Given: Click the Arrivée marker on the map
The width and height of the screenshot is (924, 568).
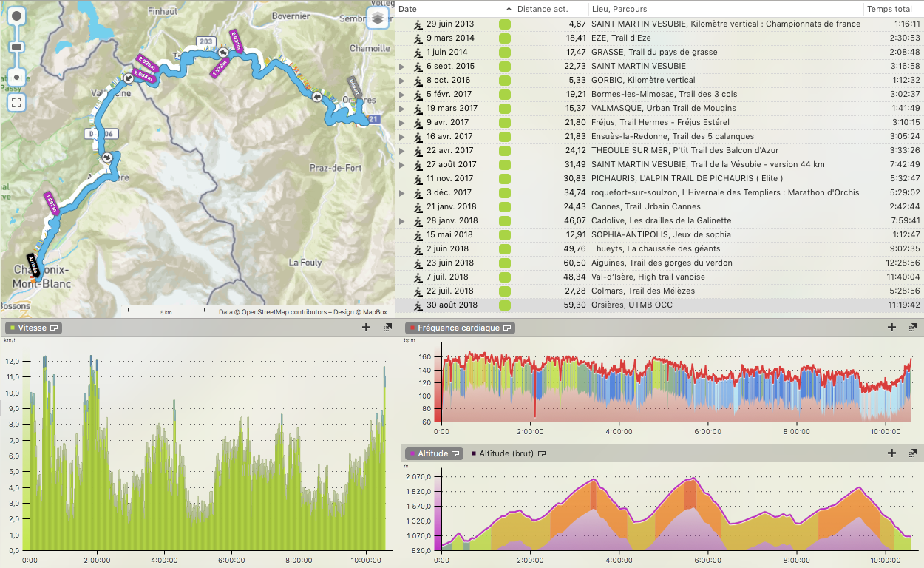Looking at the screenshot, I should pos(33,262).
